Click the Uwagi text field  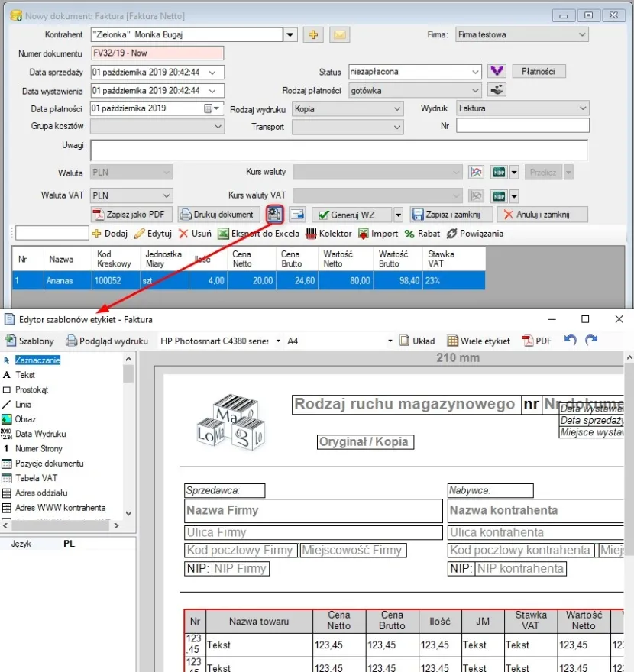338,150
